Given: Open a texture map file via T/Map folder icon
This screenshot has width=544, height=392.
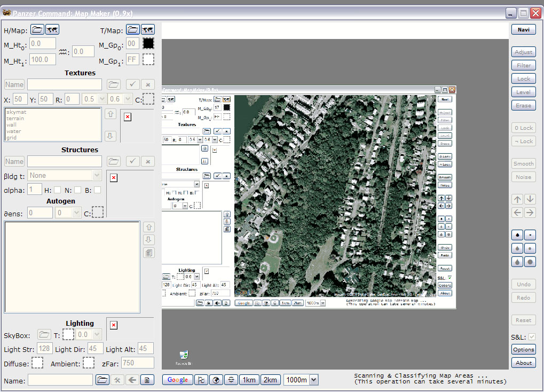Looking at the screenshot, I should point(133,30).
